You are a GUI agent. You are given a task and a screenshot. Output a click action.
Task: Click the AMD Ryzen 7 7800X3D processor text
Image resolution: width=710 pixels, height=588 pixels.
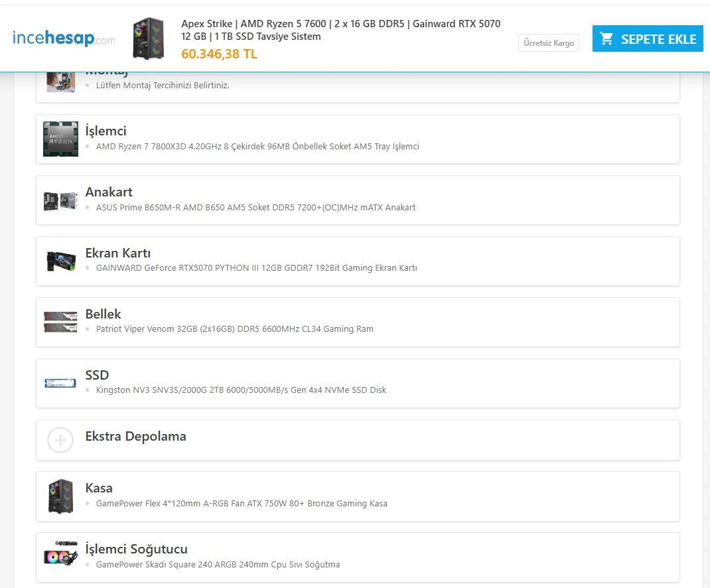click(x=257, y=146)
